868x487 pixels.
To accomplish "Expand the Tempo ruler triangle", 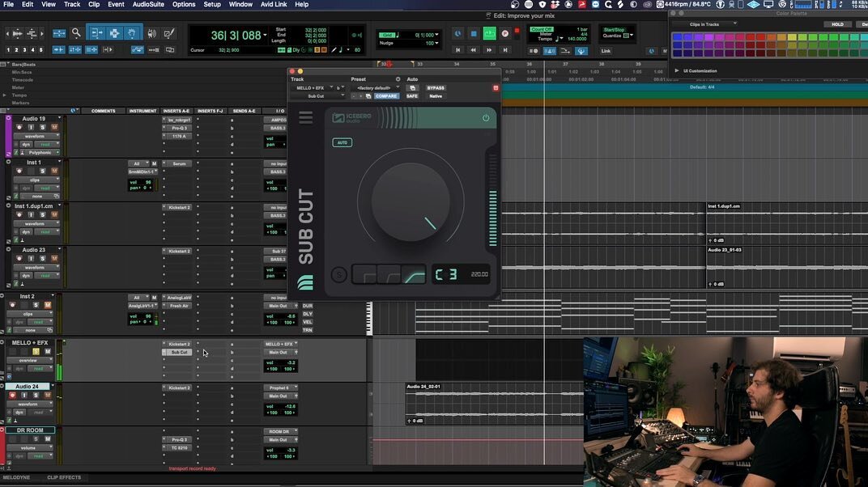I will pos(5,95).
